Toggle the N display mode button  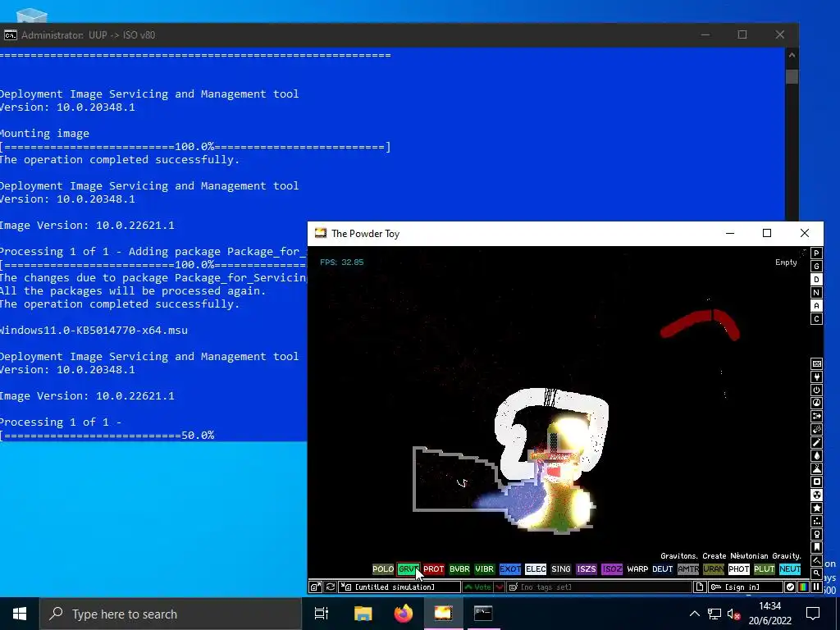click(816, 293)
